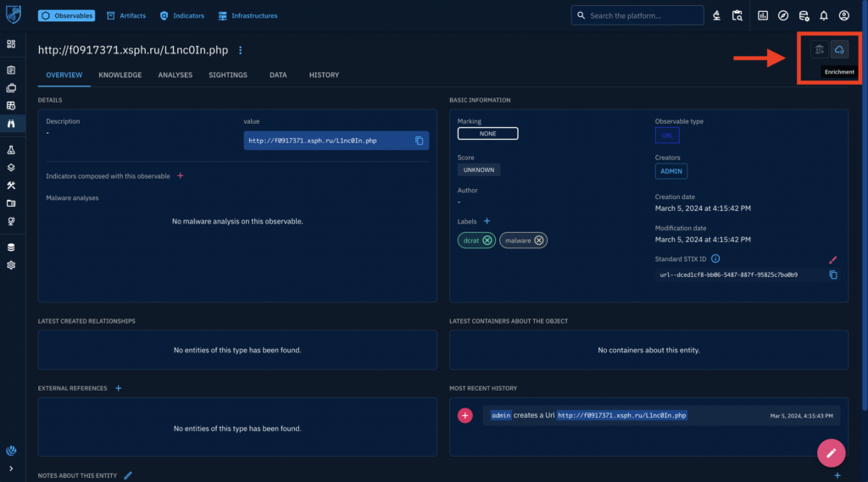868x482 pixels.
Task: Go to Indicators in top navigation
Action: pos(182,15)
